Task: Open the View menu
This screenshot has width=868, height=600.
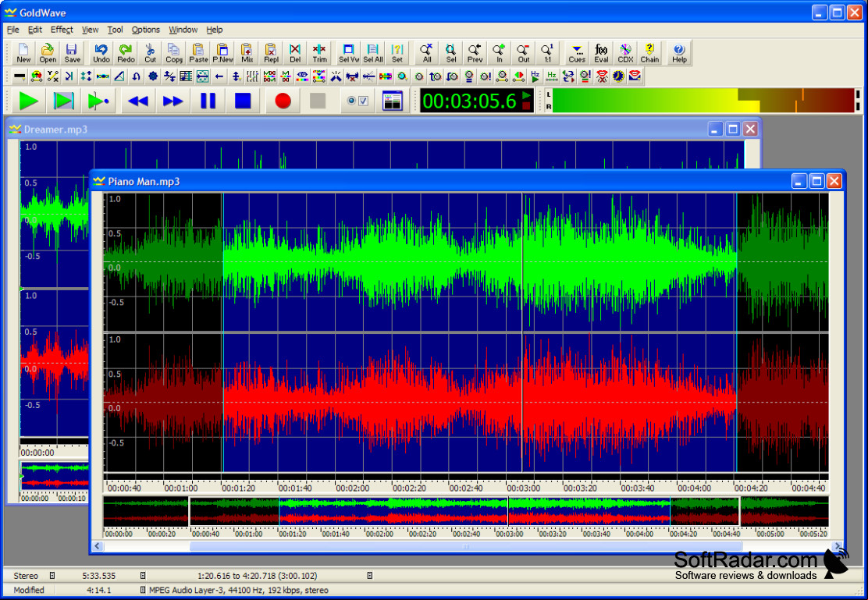Action: coord(90,30)
